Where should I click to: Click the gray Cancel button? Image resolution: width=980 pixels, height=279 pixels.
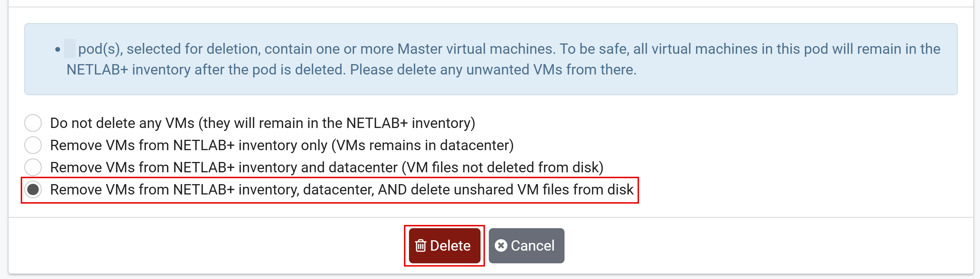tap(527, 246)
